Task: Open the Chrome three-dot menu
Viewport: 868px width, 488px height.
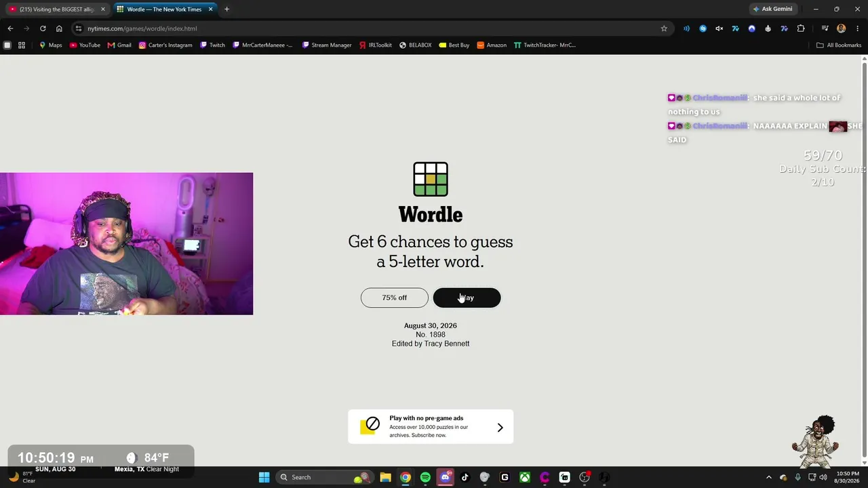Action: 858,28
